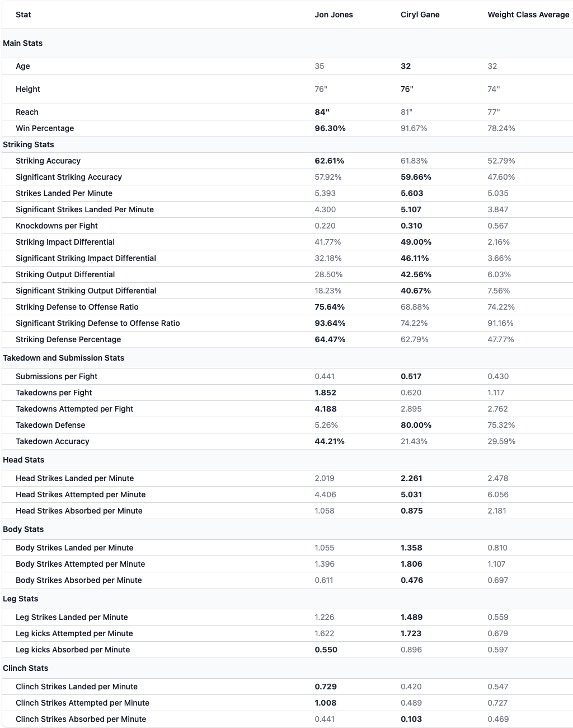Image resolution: width=573 pixels, height=728 pixels.
Task: Click the Takedown Defense row label
Action: tap(50, 425)
